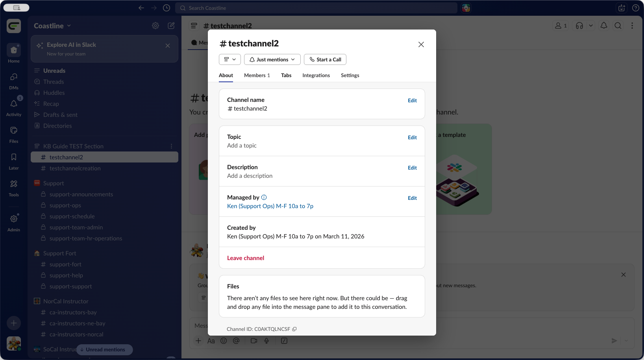Edit the channel Topic
The image size is (644, 360).
(412, 137)
